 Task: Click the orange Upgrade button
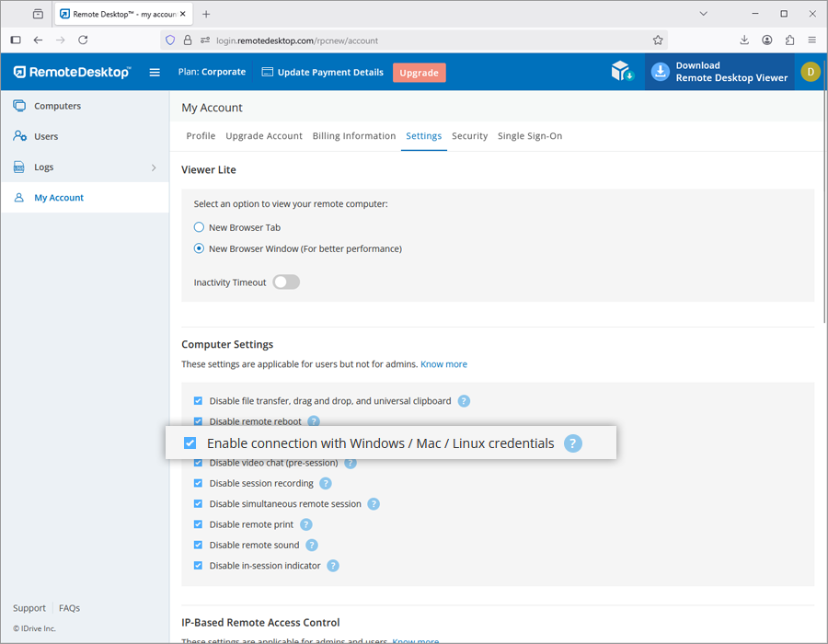[x=419, y=73]
